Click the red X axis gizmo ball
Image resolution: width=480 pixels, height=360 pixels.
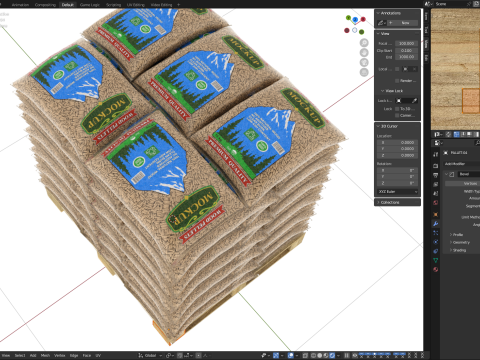pyautogui.click(x=363, y=19)
